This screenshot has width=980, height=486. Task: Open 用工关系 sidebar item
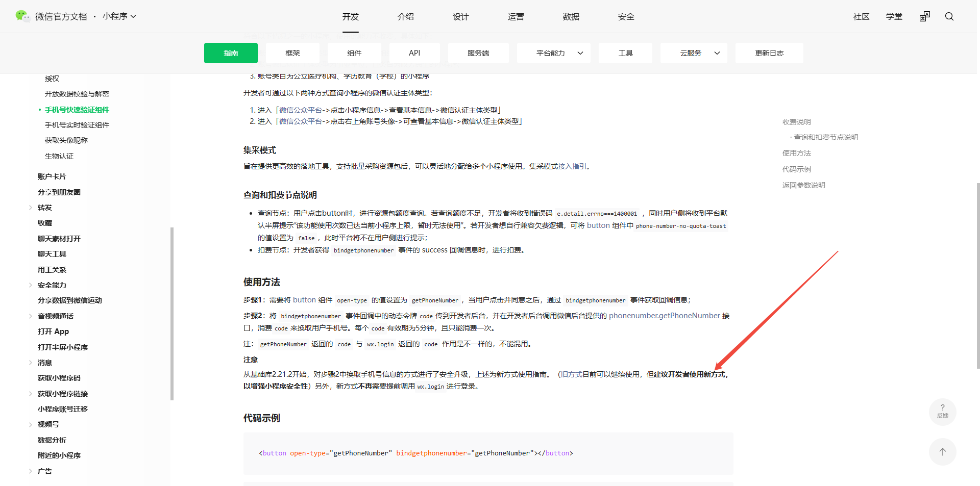[x=52, y=270]
